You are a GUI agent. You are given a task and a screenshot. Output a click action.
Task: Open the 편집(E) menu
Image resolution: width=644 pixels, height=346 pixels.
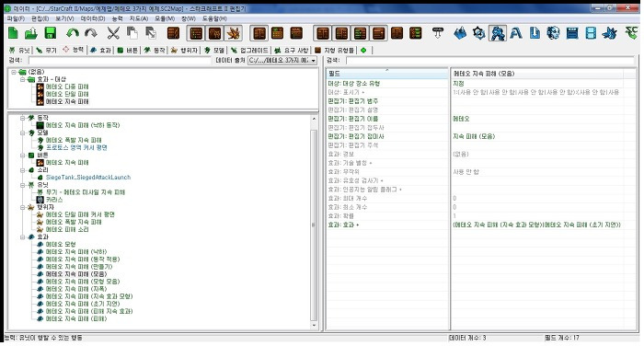click(40, 18)
